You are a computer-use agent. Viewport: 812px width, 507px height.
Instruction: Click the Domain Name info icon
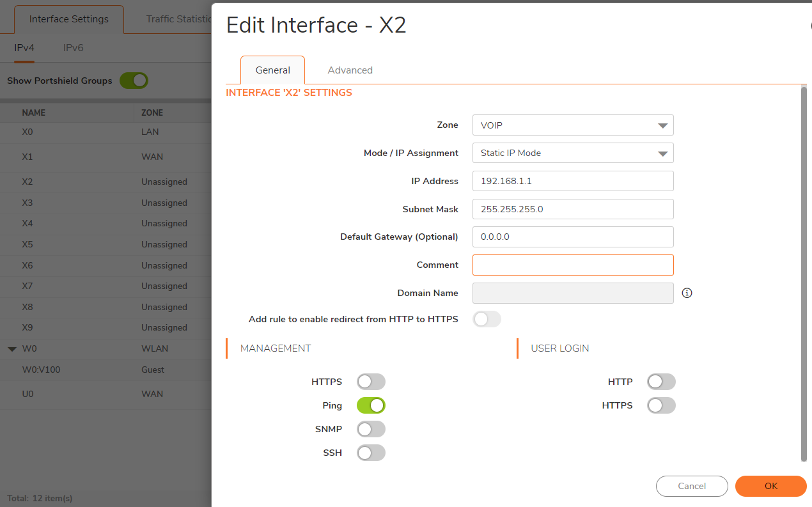(x=687, y=293)
